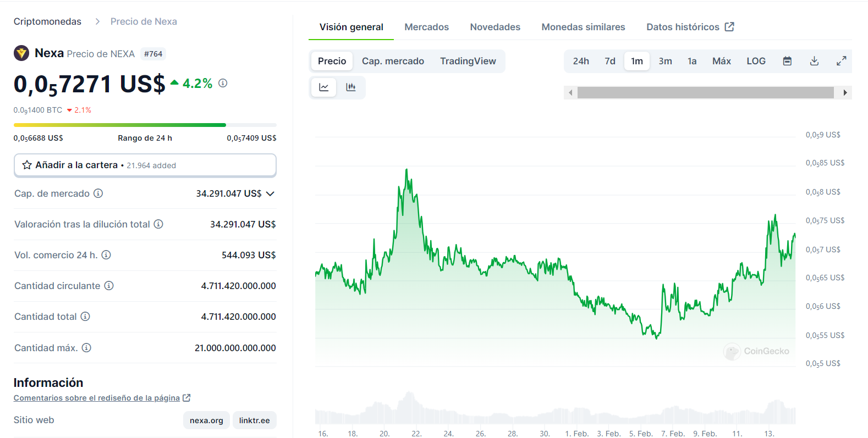This screenshot has height=438, width=868.
Task: Click the 1. Feb. date axis label
Action: [x=577, y=434]
